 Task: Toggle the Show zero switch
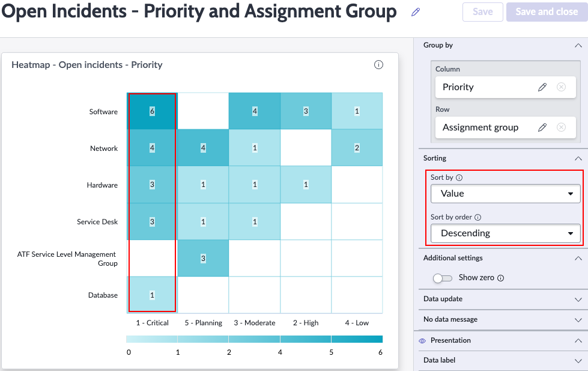pos(443,278)
